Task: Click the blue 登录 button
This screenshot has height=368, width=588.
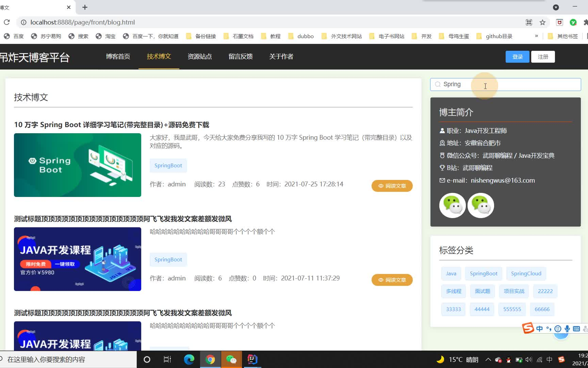Action: 518,57
